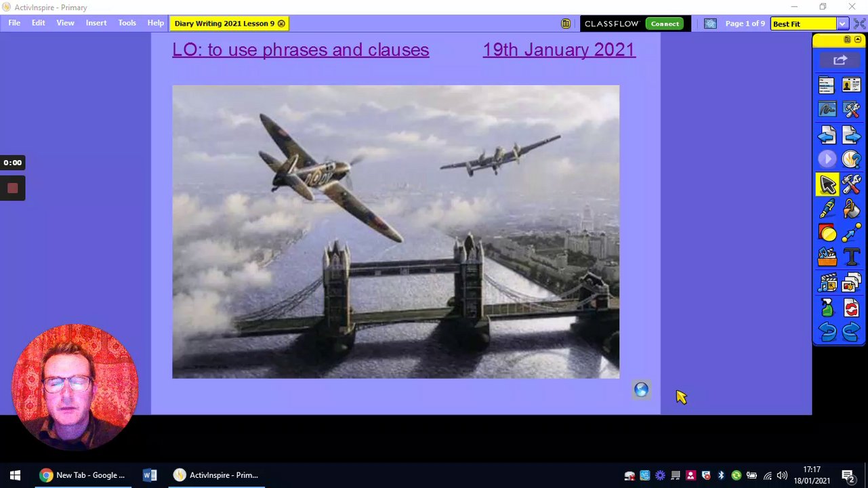Open the View menu
This screenshot has width=868, height=488.
point(66,23)
